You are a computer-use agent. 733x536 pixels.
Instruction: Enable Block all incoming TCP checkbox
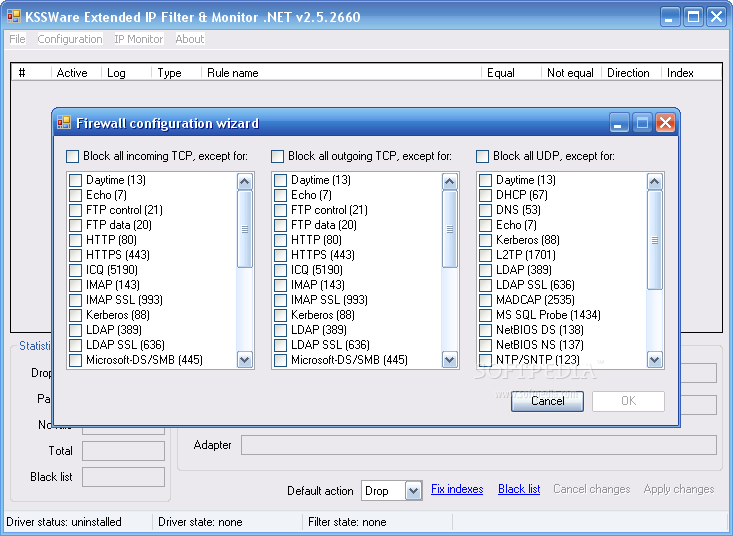point(72,156)
